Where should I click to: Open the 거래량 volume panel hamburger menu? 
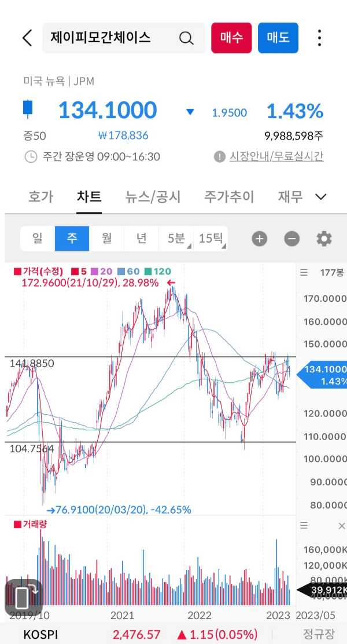click(304, 525)
